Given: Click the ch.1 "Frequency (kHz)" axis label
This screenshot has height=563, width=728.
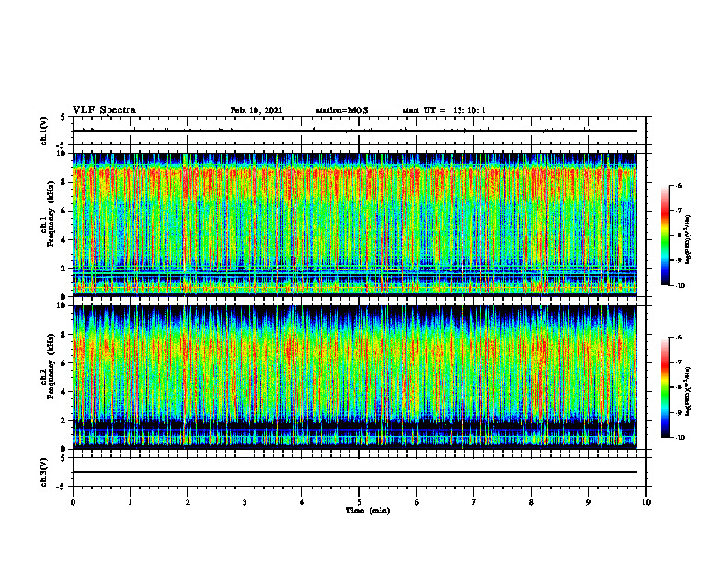Looking at the screenshot, I should [51, 213].
